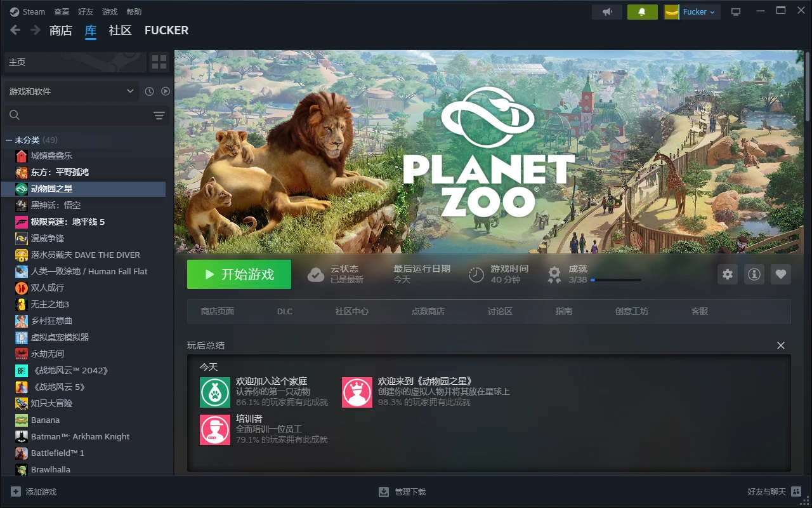Open the 点数商店 tab
Screen dimensions: 812x508
tap(428, 311)
